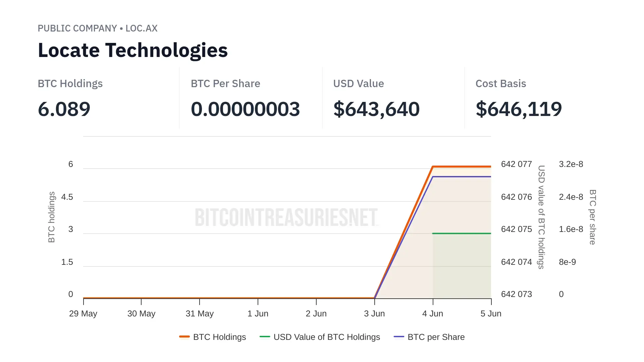This screenshot has height=362, width=644.
Task: Click the Cost Basis figure $646,119
Action: pyautogui.click(x=519, y=109)
